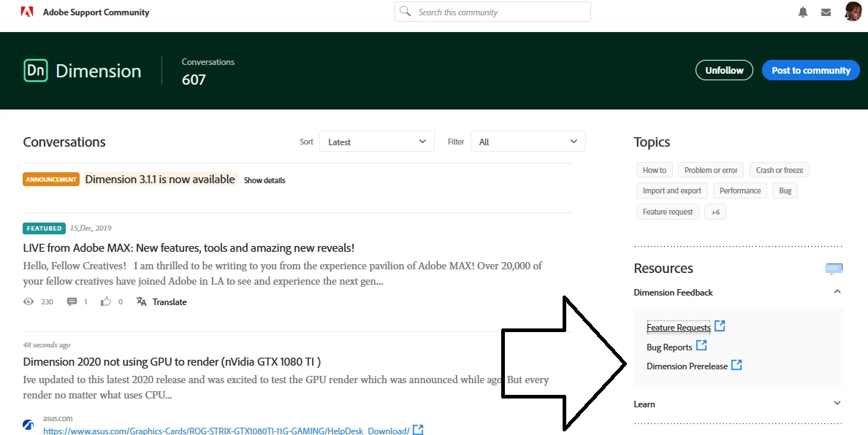This screenshot has height=435, width=868.
Task: Click the 15,Dec, 2019 date
Action: point(91,228)
